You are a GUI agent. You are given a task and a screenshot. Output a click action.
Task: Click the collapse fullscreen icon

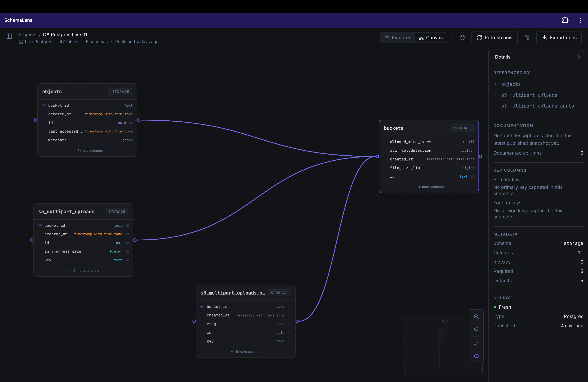point(462,38)
